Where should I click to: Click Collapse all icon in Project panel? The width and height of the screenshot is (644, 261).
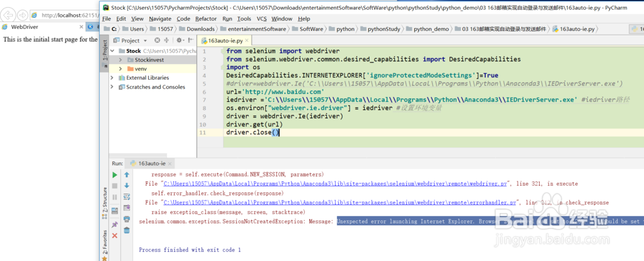[x=166, y=40]
